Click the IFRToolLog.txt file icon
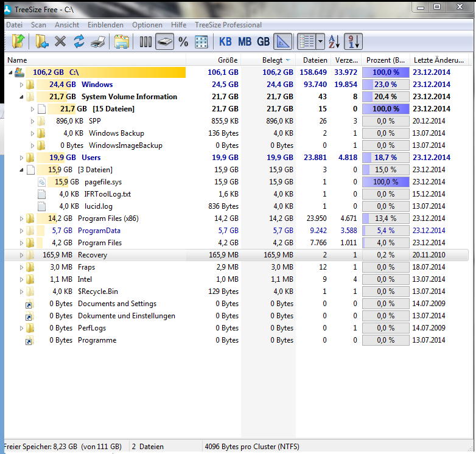This screenshot has height=454, width=476. point(41,194)
